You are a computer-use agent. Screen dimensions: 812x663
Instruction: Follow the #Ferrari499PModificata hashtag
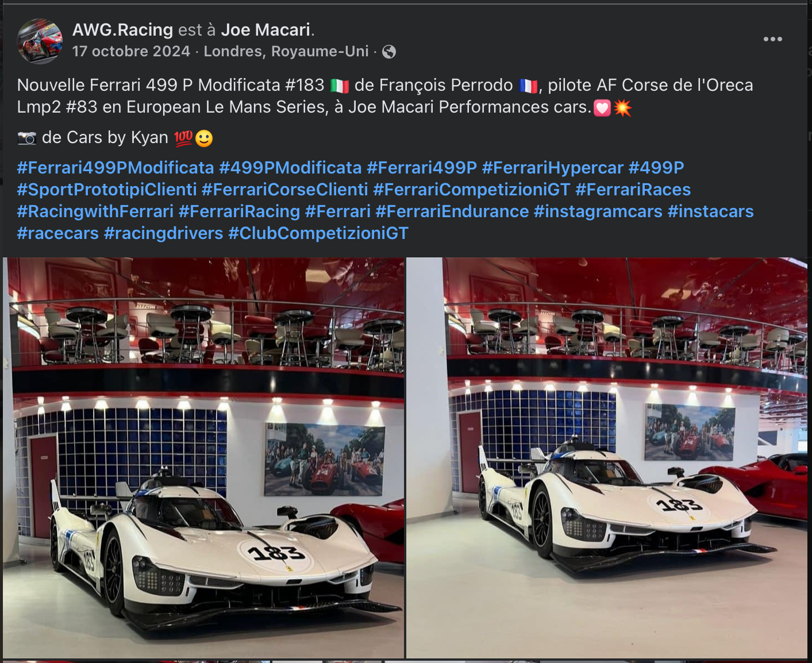click(x=116, y=168)
